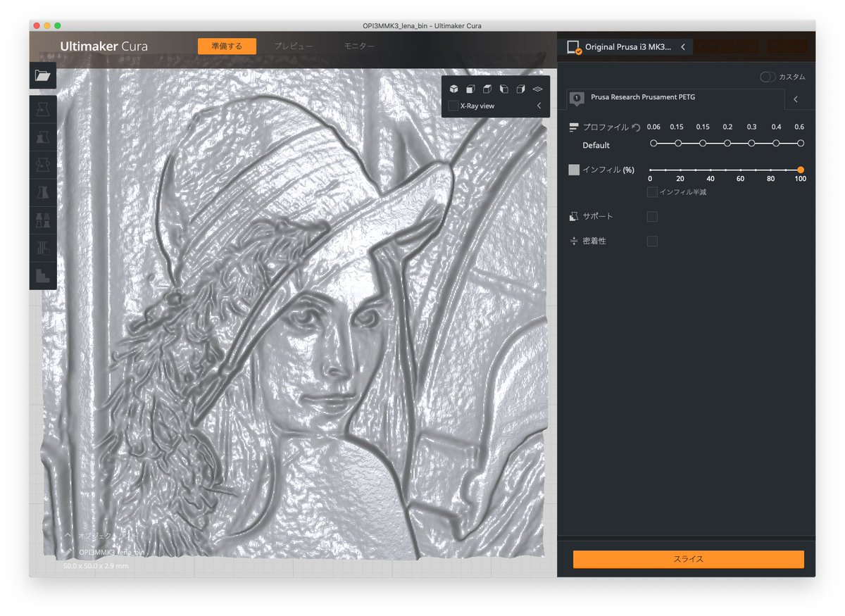Select the Support Blocker tool (vertical bars icon)
This screenshot has width=845, height=616.
point(43,247)
